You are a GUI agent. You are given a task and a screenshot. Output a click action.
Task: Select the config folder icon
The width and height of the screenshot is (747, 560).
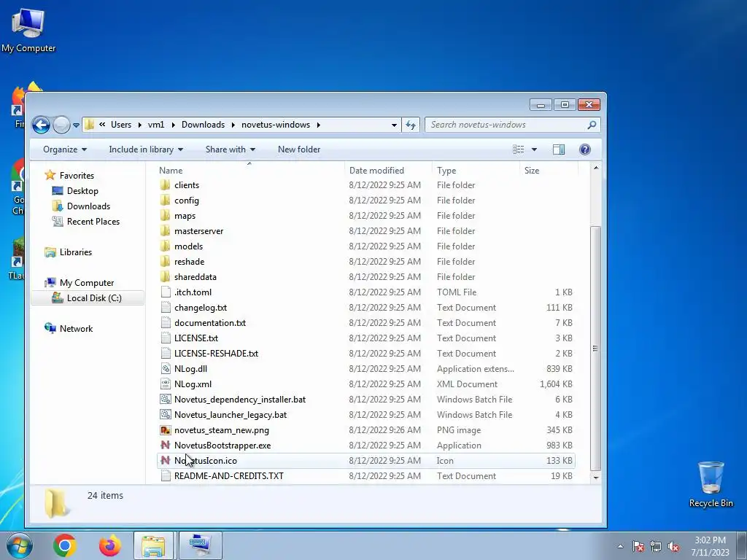point(166,201)
